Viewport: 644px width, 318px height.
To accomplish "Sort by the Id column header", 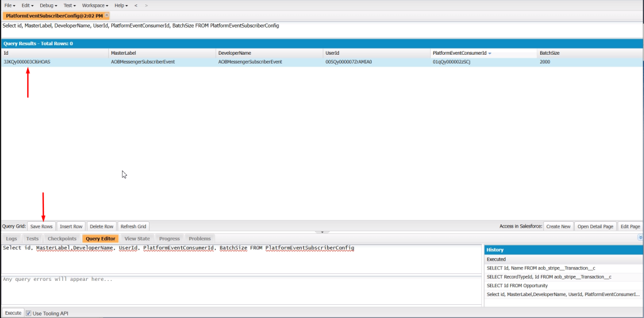I will pos(55,53).
